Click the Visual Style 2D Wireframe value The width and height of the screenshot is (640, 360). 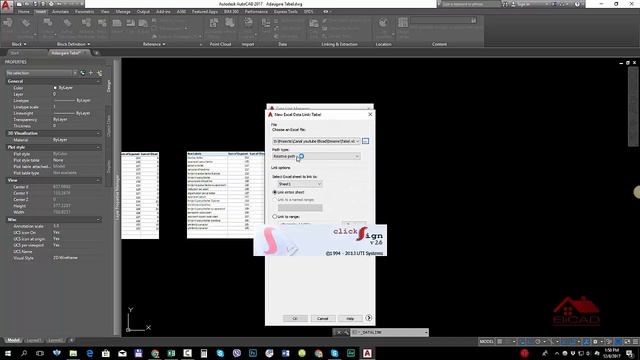[x=65, y=258]
